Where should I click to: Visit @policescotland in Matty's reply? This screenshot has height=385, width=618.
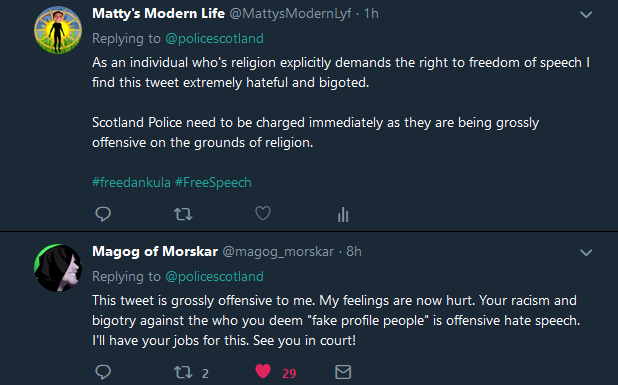[x=214, y=39]
